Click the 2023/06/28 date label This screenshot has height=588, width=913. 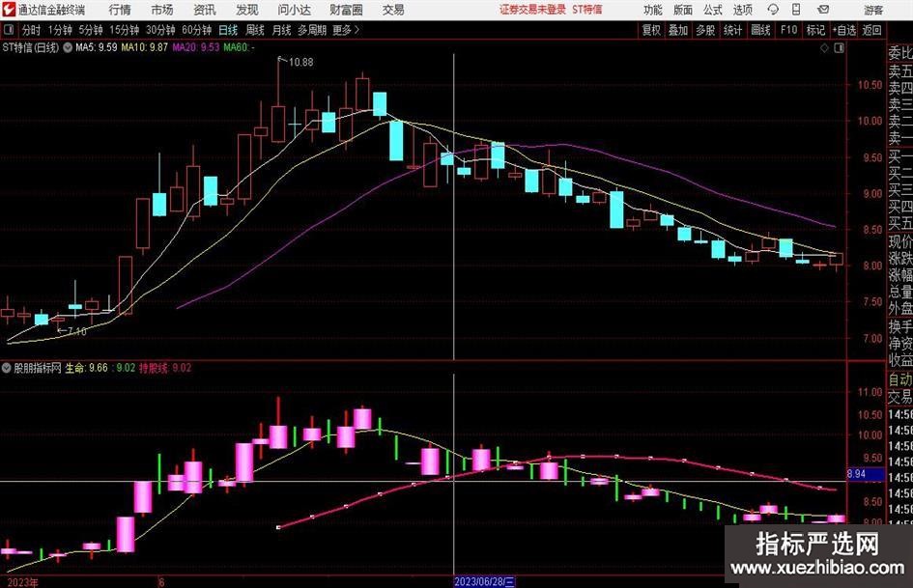tap(484, 581)
